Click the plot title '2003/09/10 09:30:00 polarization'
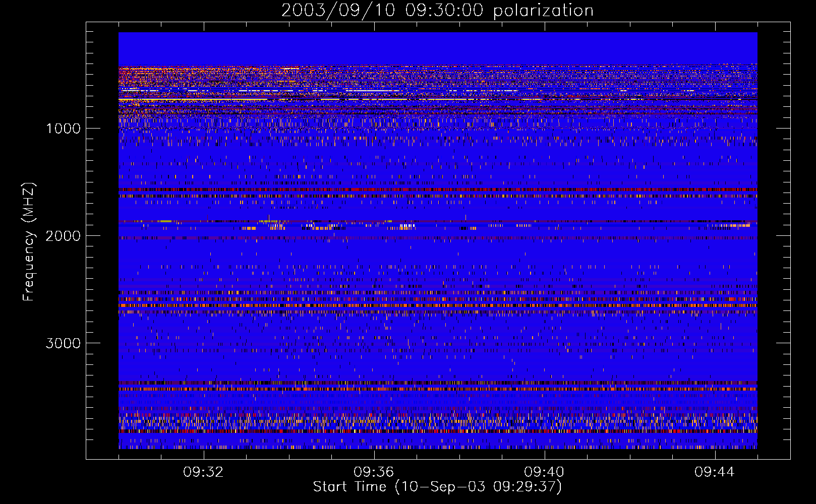This screenshot has height=504, width=816. (x=437, y=10)
